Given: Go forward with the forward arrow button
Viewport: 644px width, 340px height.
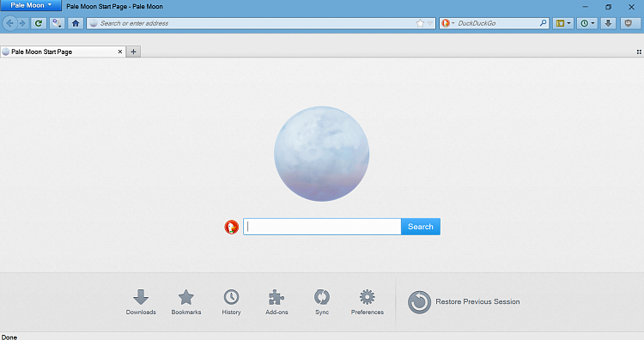Looking at the screenshot, I should (x=22, y=23).
